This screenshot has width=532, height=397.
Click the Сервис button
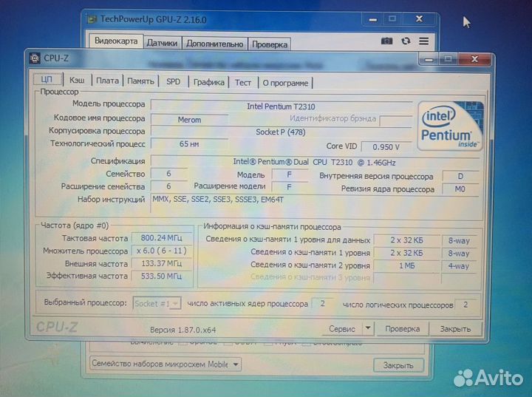[342, 329]
